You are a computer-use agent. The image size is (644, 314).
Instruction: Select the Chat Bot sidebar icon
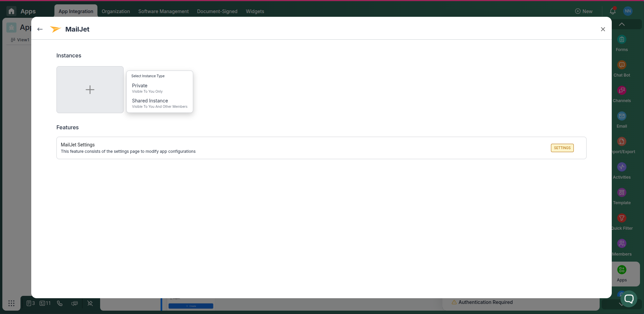pos(621,65)
